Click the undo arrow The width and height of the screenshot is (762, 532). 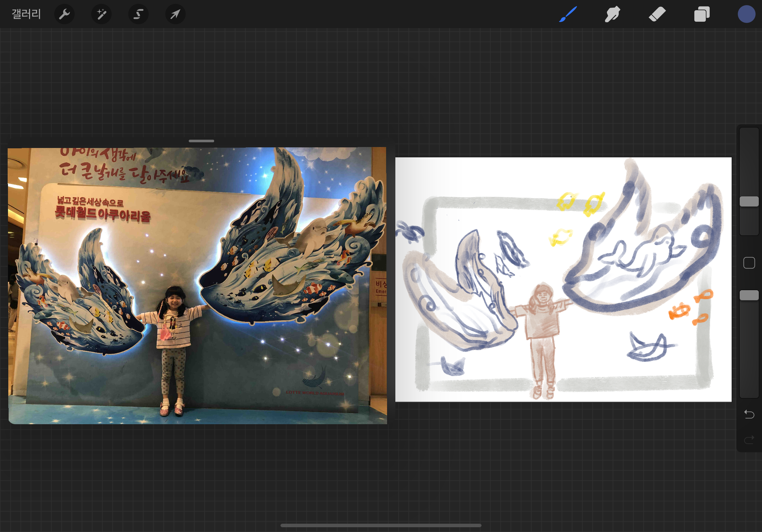pyautogui.click(x=749, y=414)
